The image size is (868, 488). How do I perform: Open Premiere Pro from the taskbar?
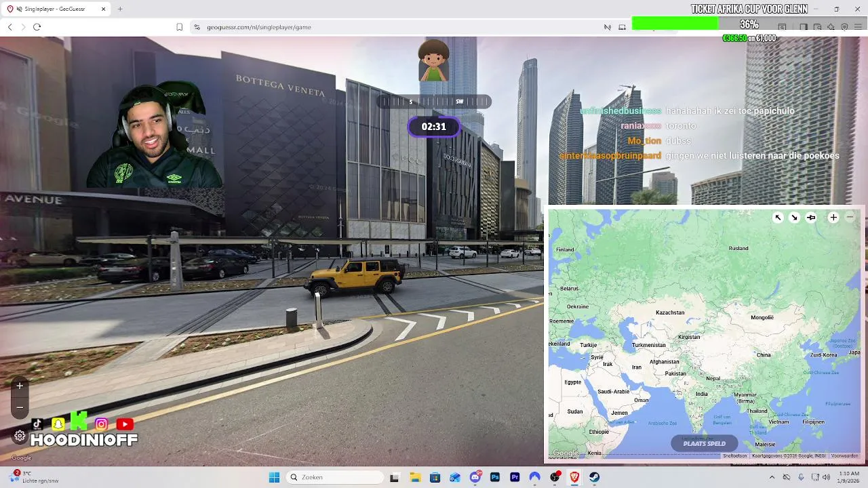(515, 477)
